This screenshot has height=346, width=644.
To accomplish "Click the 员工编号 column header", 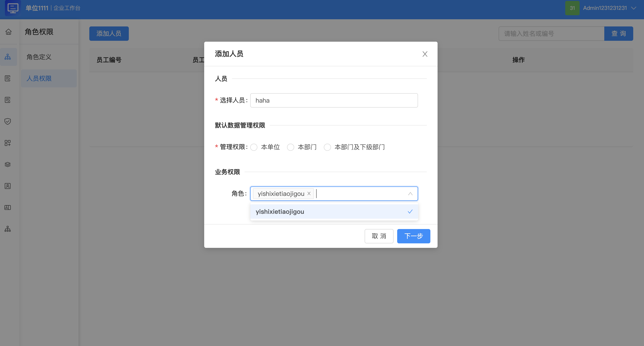I will [109, 60].
